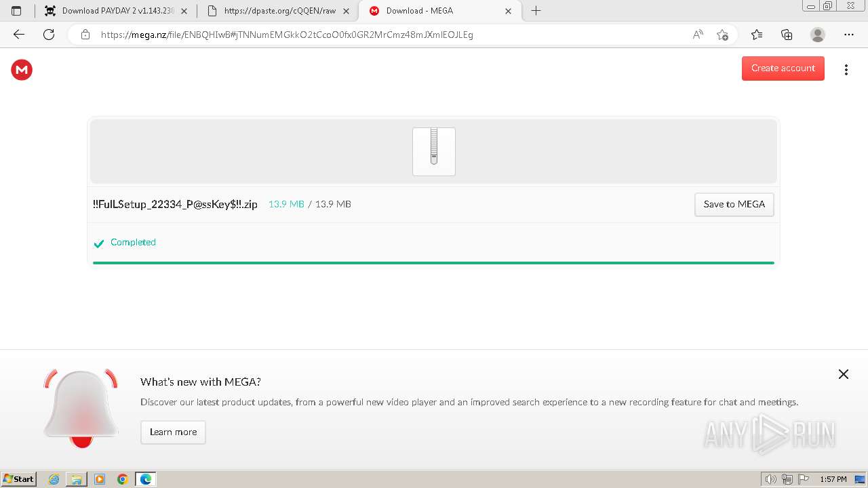Click the green download progress bar
868x488 pixels.
click(x=433, y=263)
